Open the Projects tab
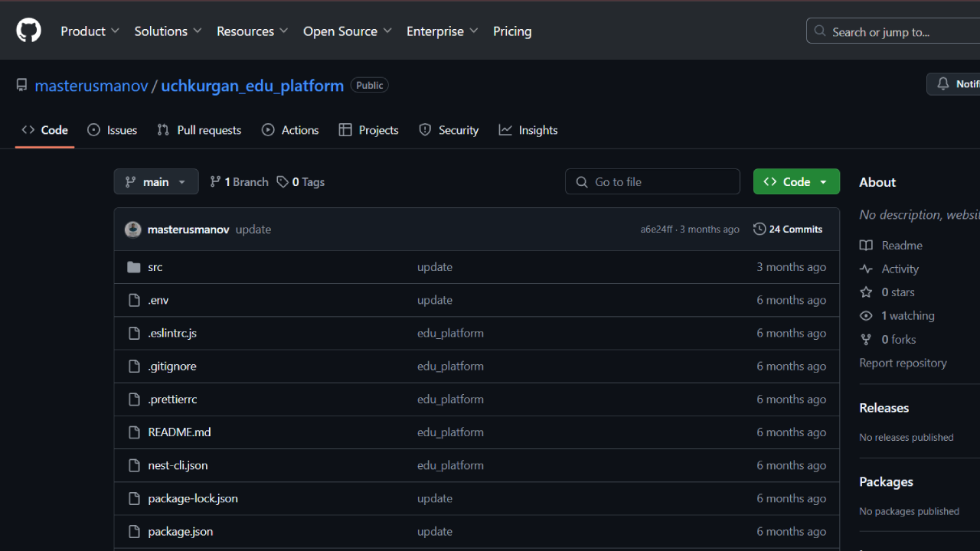980x551 pixels. [x=369, y=130]
